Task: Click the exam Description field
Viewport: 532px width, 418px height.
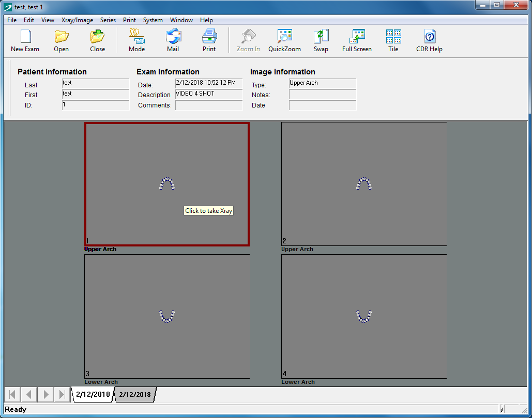Action: pyautogui.click(x=209, y=94)
